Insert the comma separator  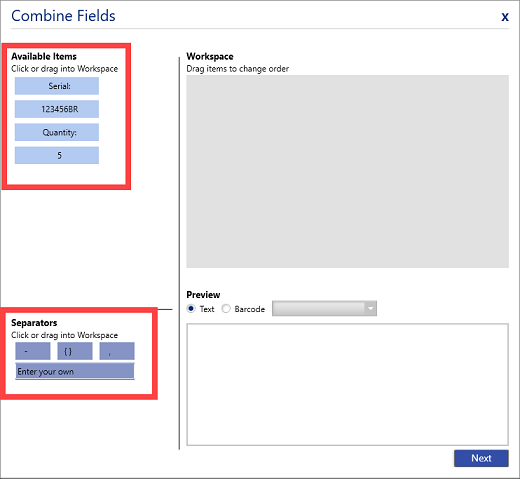pos(117,351)
